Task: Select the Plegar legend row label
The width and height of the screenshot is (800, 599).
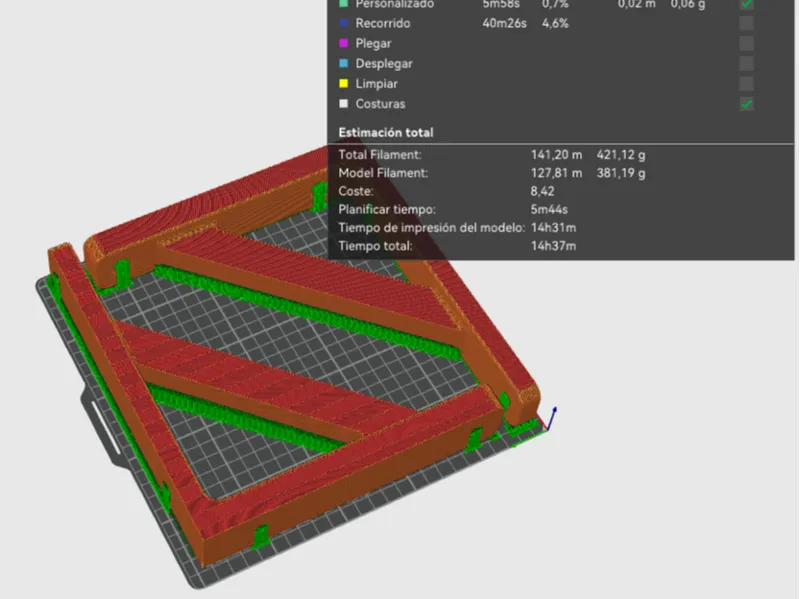Action: point(373,44)
